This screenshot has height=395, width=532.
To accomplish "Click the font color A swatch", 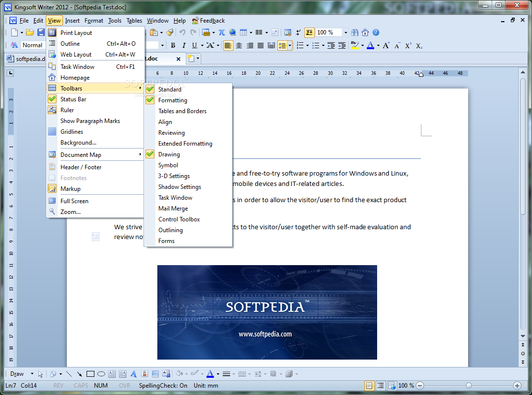I will pos(371,45).
